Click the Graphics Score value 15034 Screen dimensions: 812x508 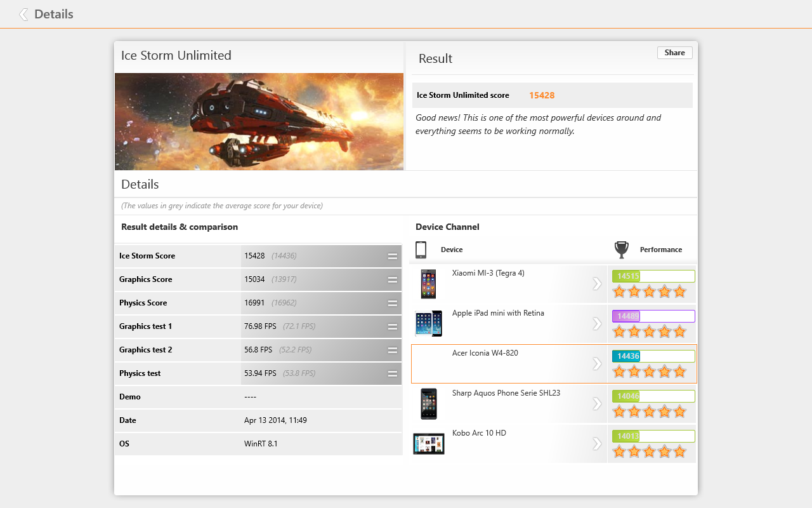coord(254,279)
